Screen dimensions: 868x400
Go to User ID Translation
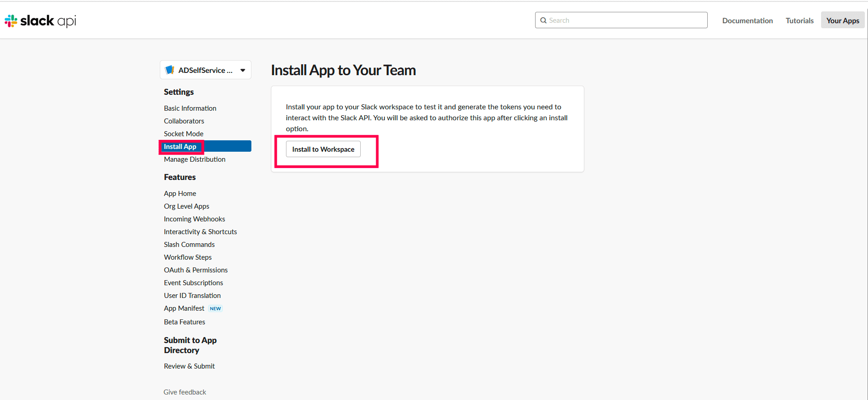point(192,296)
